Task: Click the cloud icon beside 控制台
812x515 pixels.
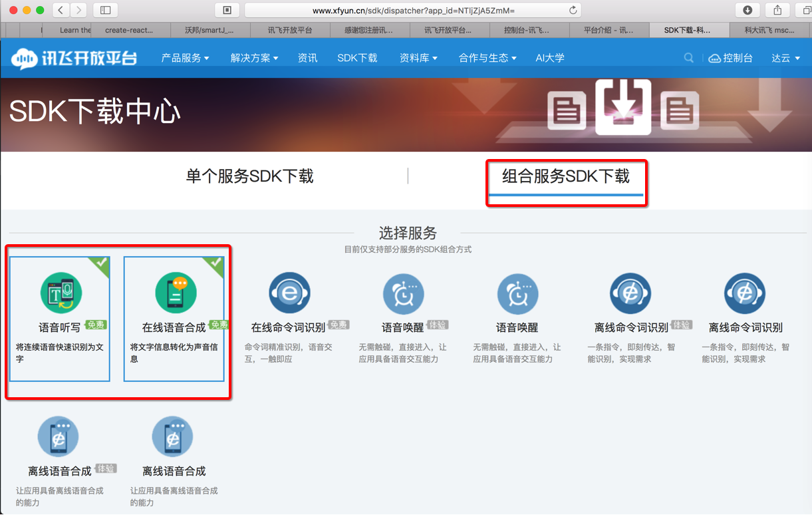Action: (x=714, y=59)
